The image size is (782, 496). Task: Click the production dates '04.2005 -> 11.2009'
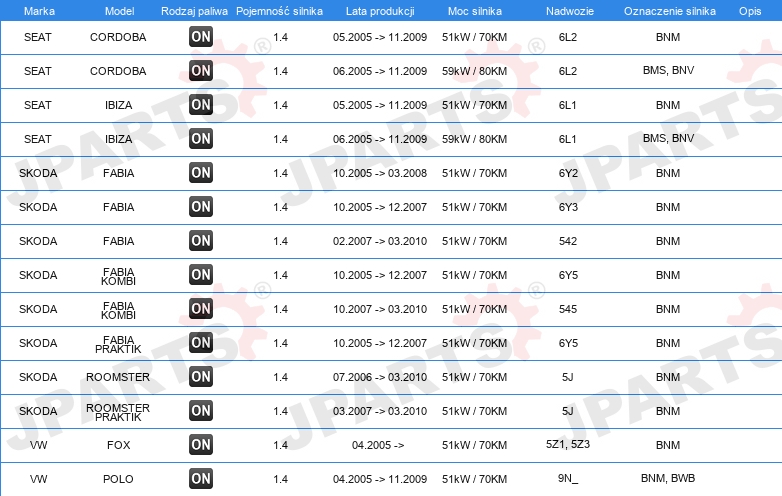coord(380,479)
